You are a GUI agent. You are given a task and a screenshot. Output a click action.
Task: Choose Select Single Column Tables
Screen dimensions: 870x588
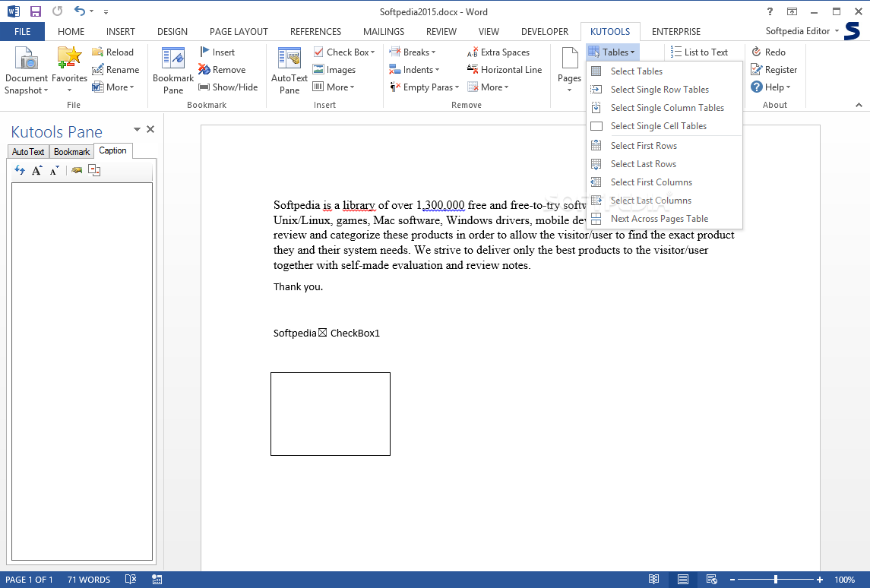664,108
